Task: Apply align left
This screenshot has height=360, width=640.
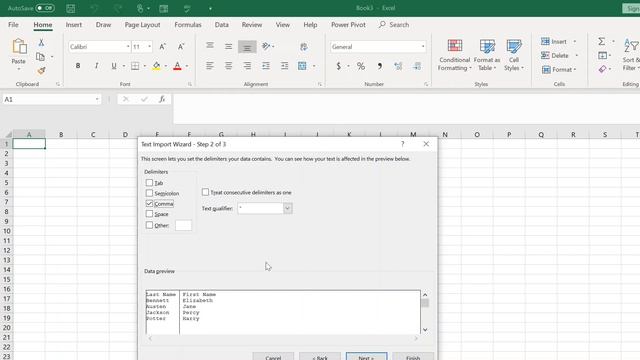Action: pos(210,66)
